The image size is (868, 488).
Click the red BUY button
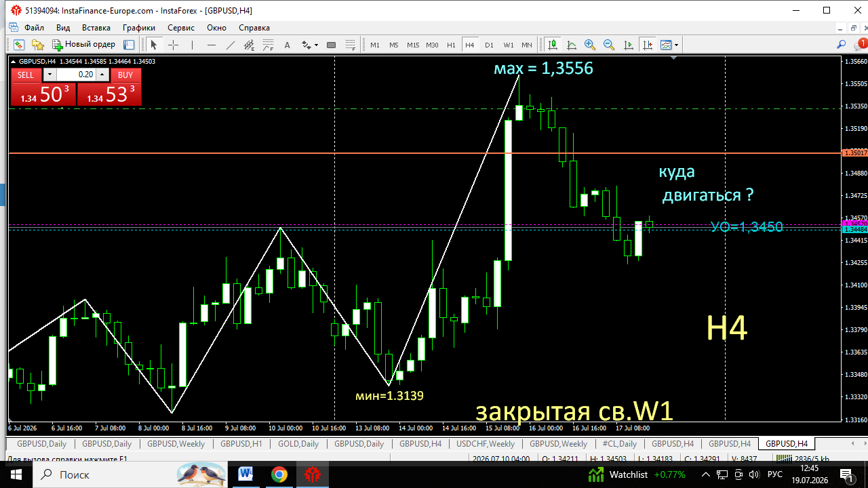pyautogui.click(x=125, y=75)
